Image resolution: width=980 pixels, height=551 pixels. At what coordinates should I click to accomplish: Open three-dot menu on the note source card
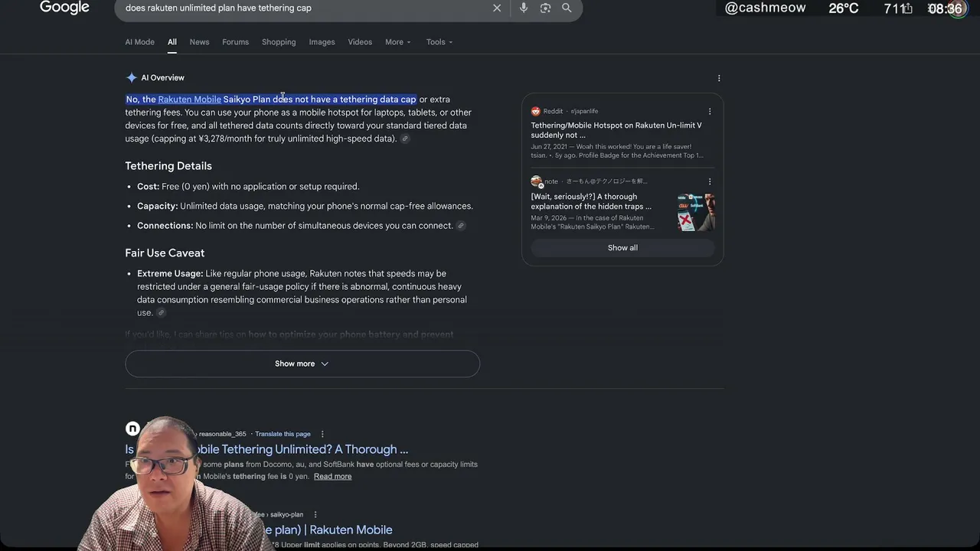[710, 181]
